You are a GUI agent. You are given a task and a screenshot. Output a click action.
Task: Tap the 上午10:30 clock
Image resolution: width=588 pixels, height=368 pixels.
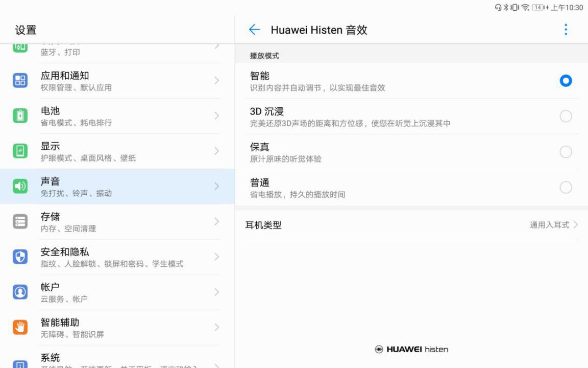point(567,7)
